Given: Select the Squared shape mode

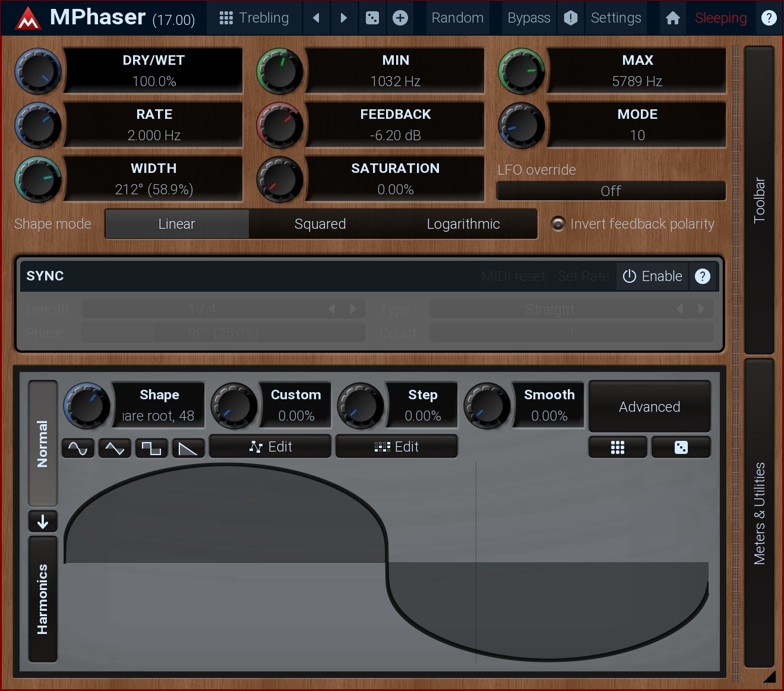Looking at the screenshot, I should click(320, 224).
